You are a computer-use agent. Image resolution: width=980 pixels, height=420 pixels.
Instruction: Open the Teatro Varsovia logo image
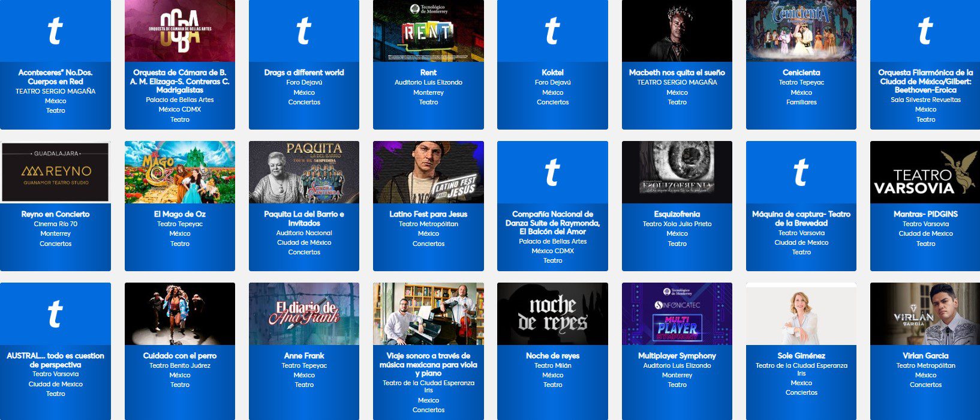[x=925, y=172]
